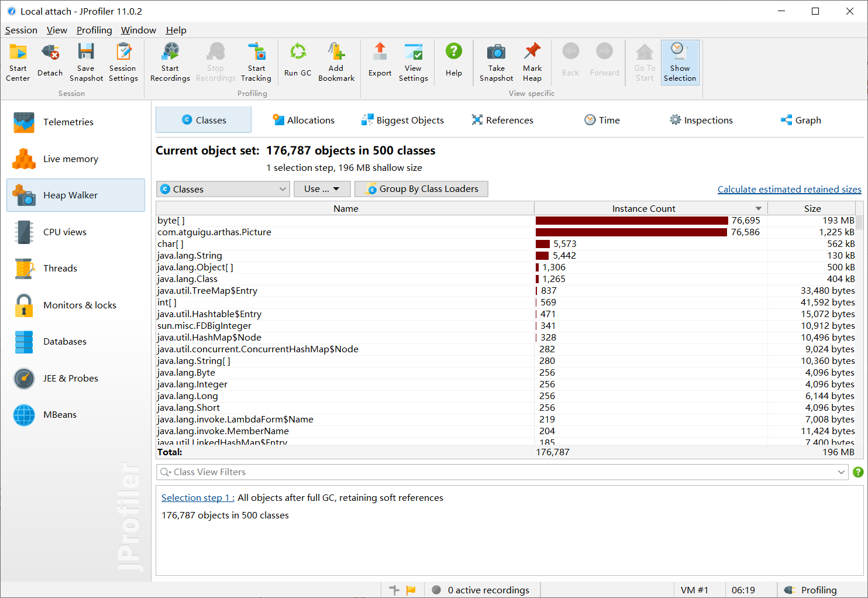Viewport: 868px width, 598px height.
Task: Open the Biggest Objects view
Action: pyautogui.click(x=402, y=120)
